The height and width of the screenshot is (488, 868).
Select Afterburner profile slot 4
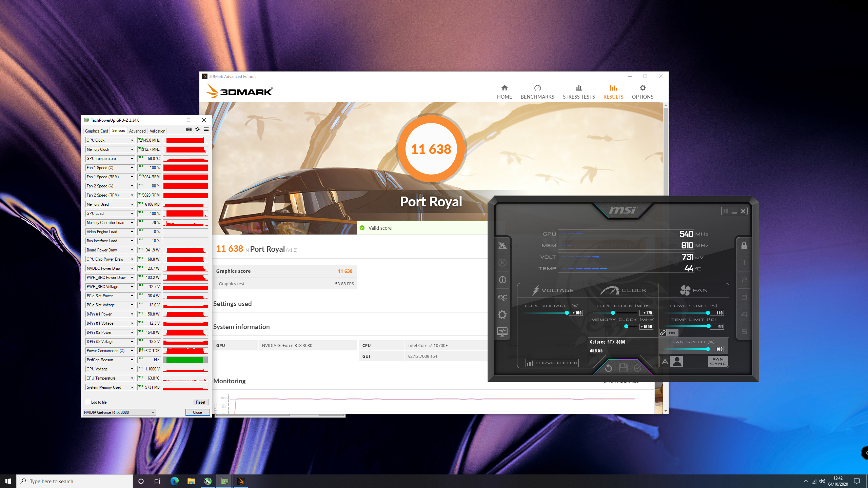[744, 314]
